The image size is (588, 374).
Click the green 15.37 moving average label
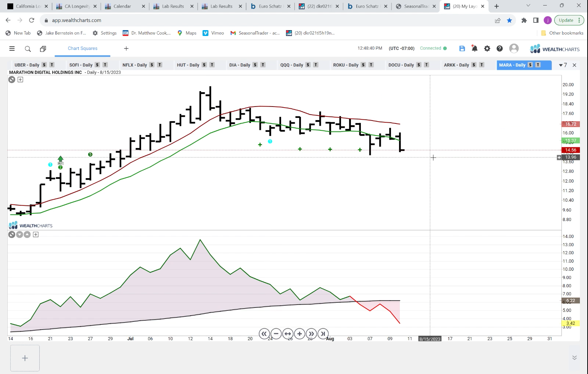(x=571, y=140)
